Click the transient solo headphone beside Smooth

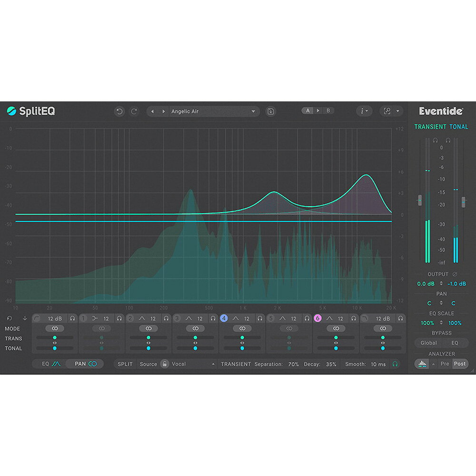[395, 364]
